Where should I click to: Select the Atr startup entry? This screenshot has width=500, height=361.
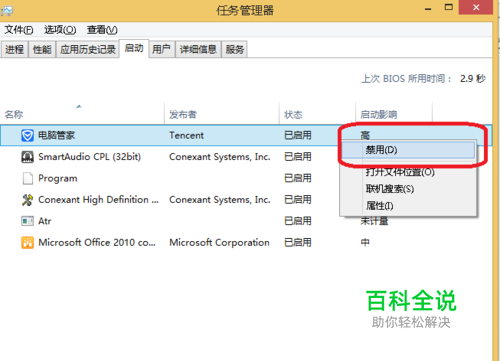pyautogui.click(x=45, y=221)
